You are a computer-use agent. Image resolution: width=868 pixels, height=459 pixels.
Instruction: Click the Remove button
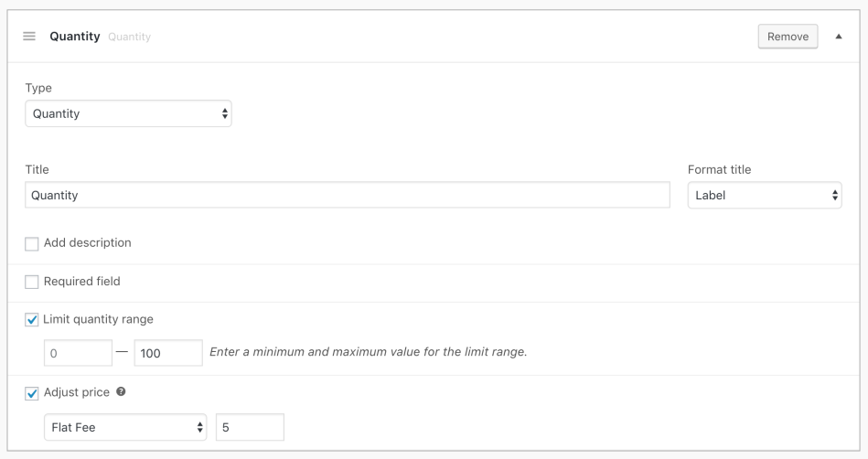click(788, 37)
